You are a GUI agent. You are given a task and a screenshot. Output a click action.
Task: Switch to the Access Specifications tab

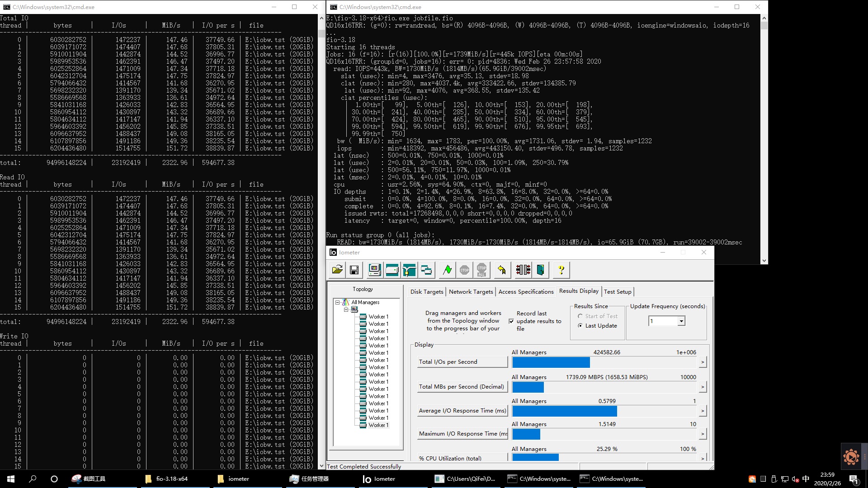click(x=526, y=291)
